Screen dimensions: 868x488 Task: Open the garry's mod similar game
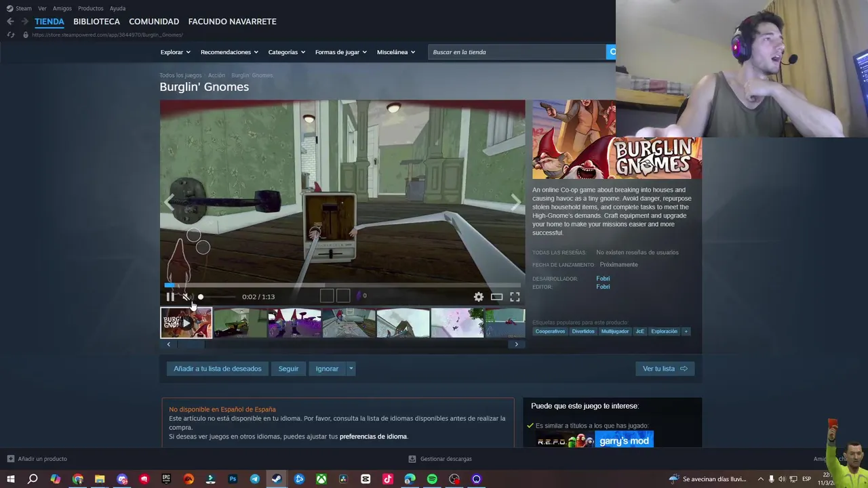pos(625,441)
